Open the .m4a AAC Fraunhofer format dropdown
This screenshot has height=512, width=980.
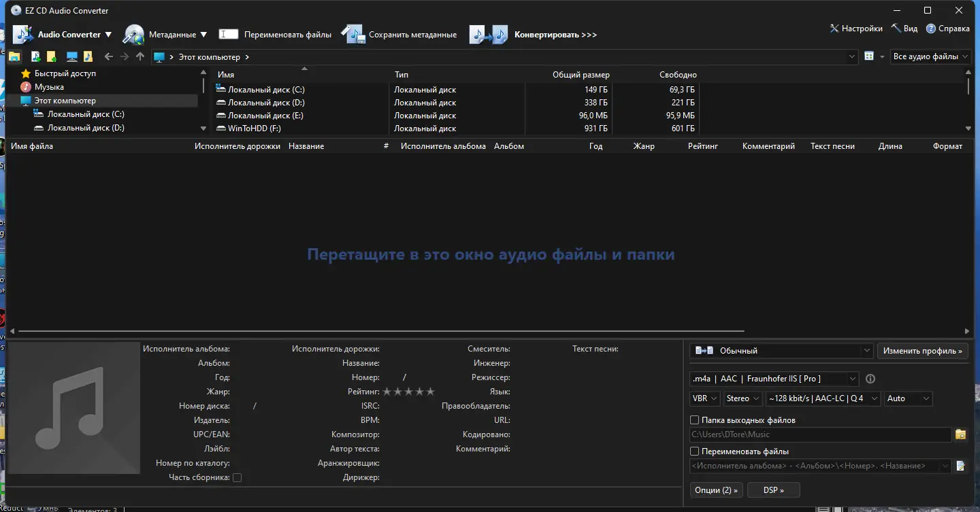pos(774,379)
